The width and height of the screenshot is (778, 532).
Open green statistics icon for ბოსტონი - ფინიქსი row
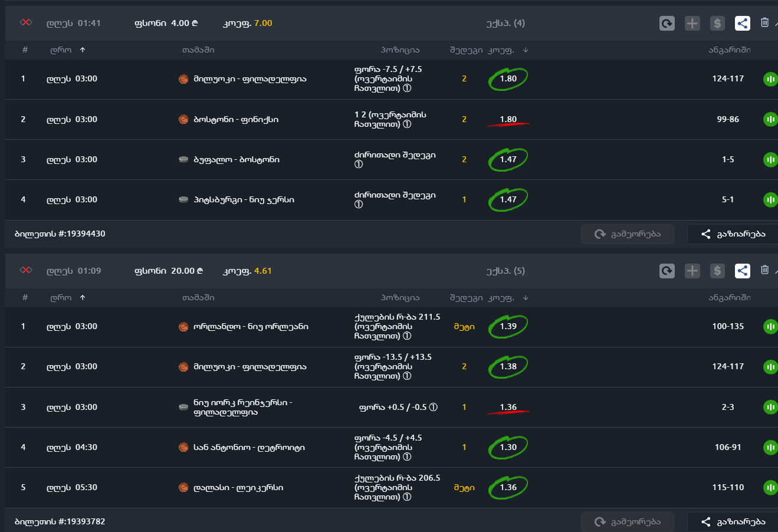pos(770,120)
